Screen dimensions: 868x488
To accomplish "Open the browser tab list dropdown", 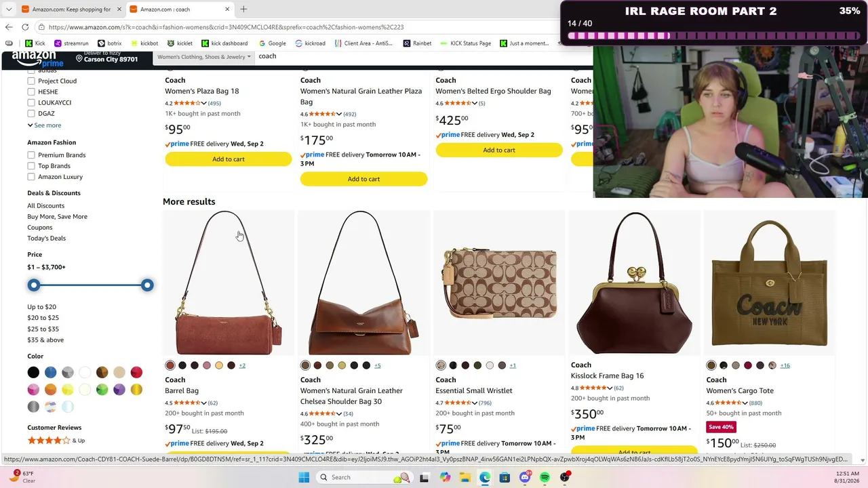I will [9, 9].
